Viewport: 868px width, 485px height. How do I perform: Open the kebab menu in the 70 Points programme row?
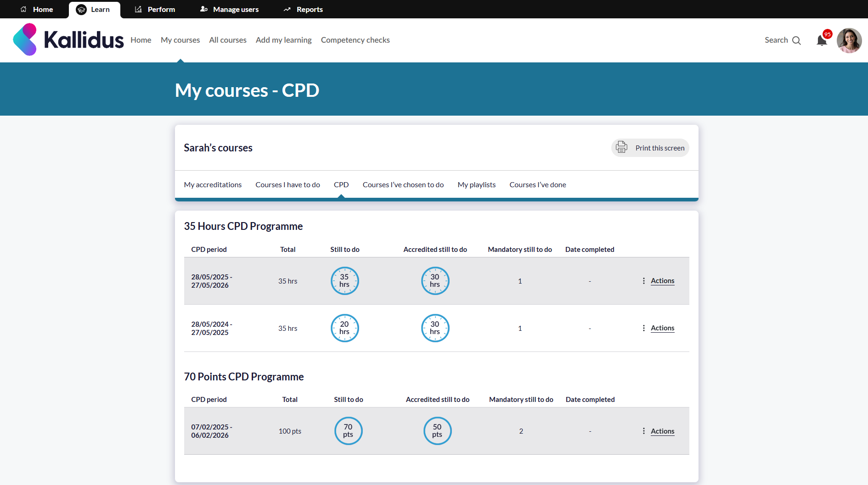click(x=643, y=431)
